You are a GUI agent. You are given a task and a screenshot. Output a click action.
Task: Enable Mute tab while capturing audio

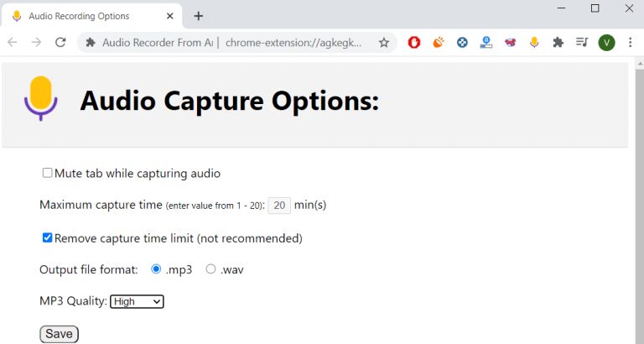click(x=47, y=173)
